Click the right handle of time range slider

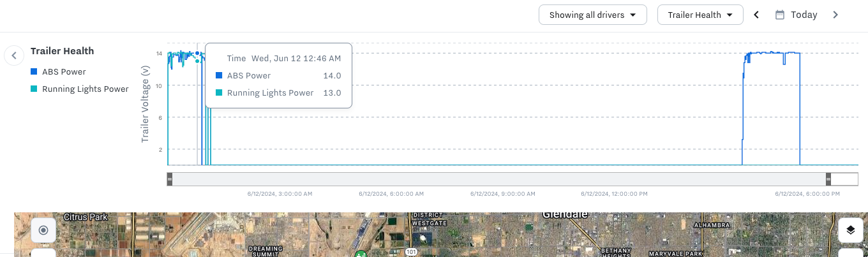pos(828,179)
